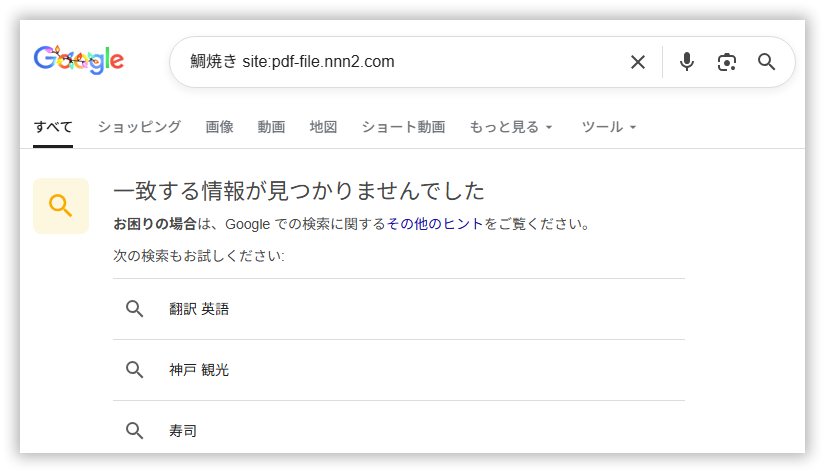The width and height of the screenshot is (825, 473).
Task: Click the search input containing 鯛焼き query
Action: tap(400, 62)
